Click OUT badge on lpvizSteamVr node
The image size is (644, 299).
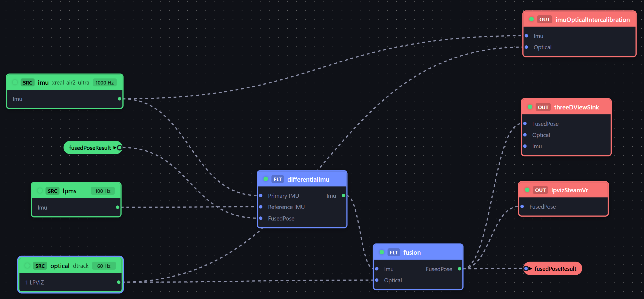[540, 190]
